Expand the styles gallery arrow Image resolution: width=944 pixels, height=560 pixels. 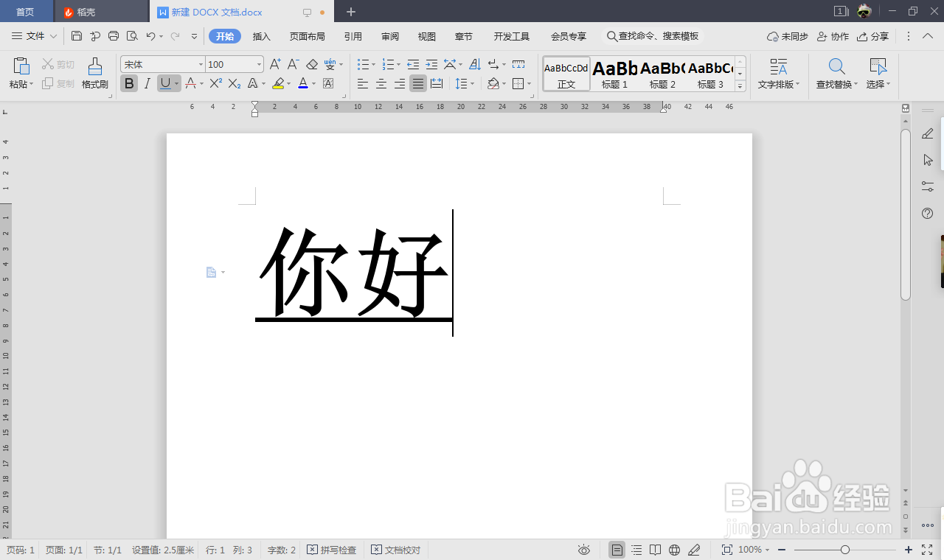point(740,85)
